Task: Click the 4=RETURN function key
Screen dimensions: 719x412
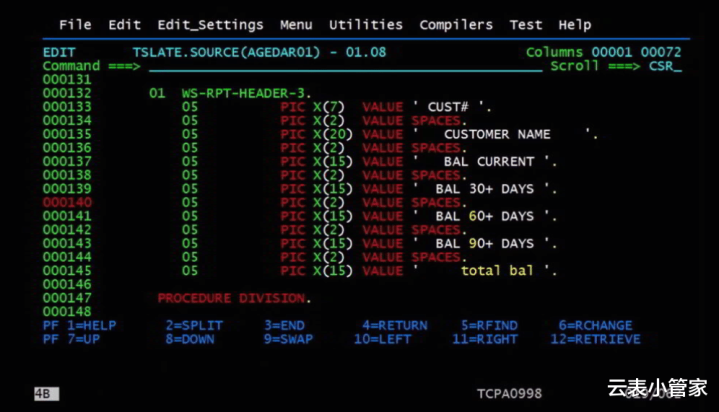Action: point(395,325)
